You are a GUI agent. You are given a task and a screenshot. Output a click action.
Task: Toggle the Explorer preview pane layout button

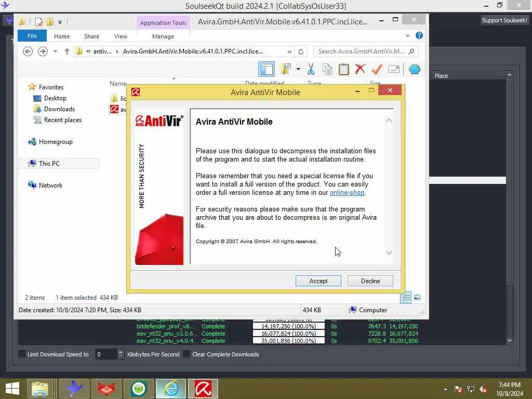[267, 69]
